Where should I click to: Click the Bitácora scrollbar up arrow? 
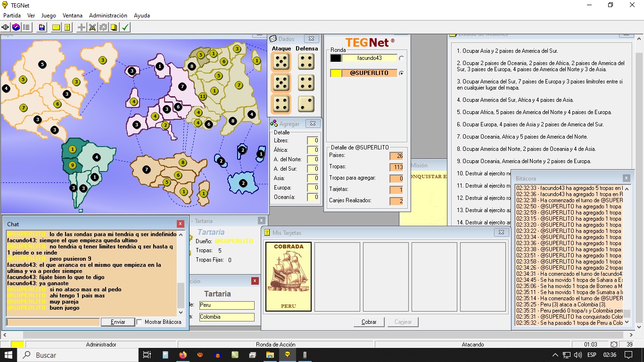pos(627,188)
